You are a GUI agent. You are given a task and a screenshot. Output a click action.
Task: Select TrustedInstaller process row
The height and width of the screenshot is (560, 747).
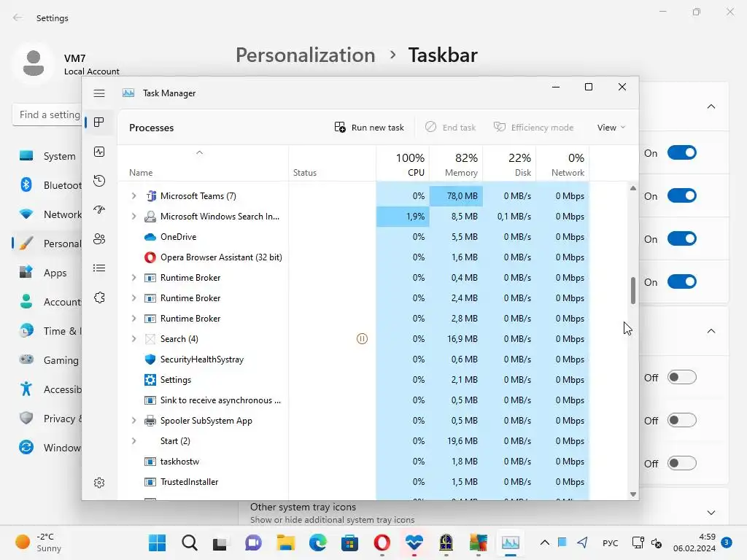coord(355,482)
